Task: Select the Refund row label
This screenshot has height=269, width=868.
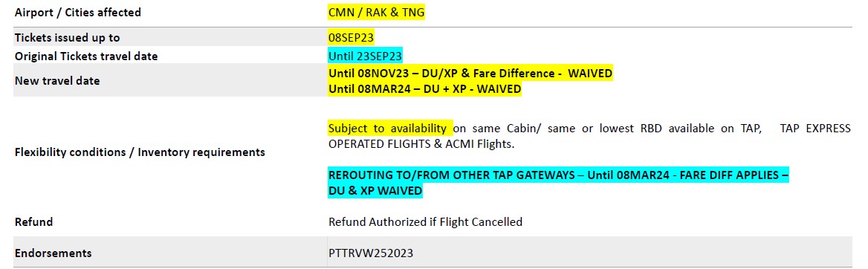Action: [33, 222]
